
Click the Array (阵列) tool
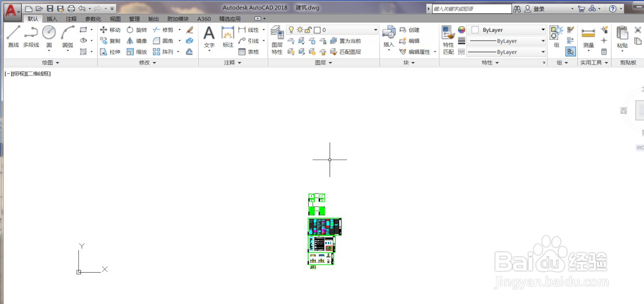(163, 52)
